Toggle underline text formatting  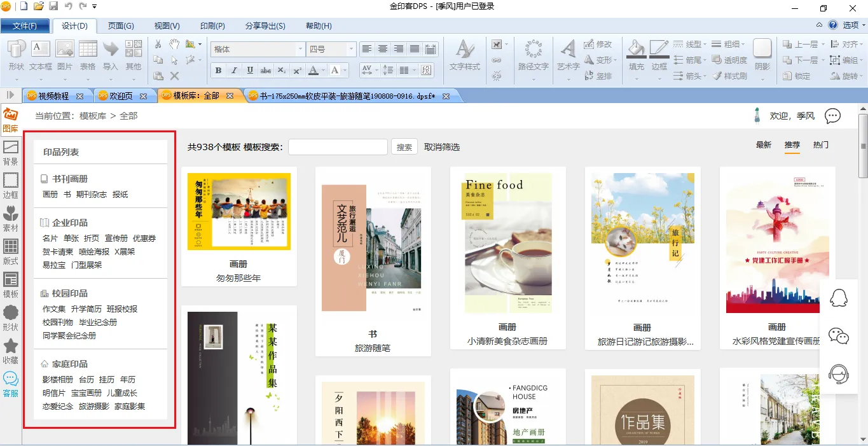tap(250, 70)
